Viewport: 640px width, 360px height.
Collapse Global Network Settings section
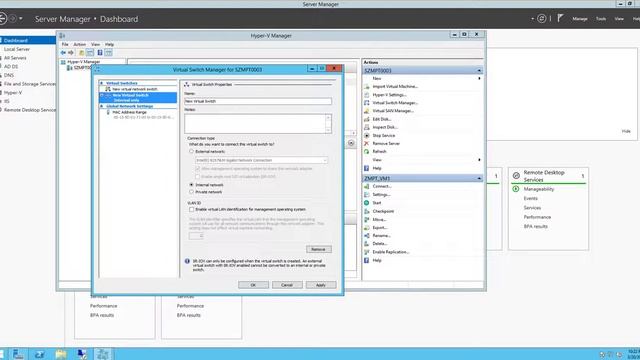pos(102,106)
